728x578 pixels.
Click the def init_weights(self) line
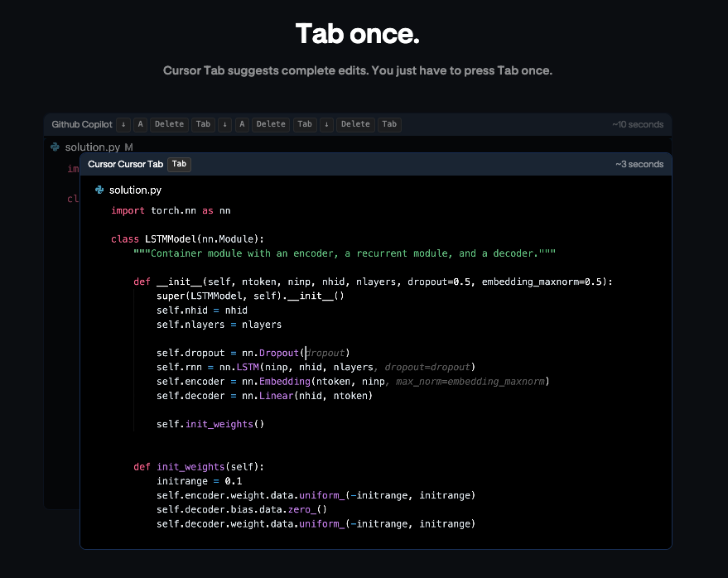pyautogui.click(x=199, y=466)
